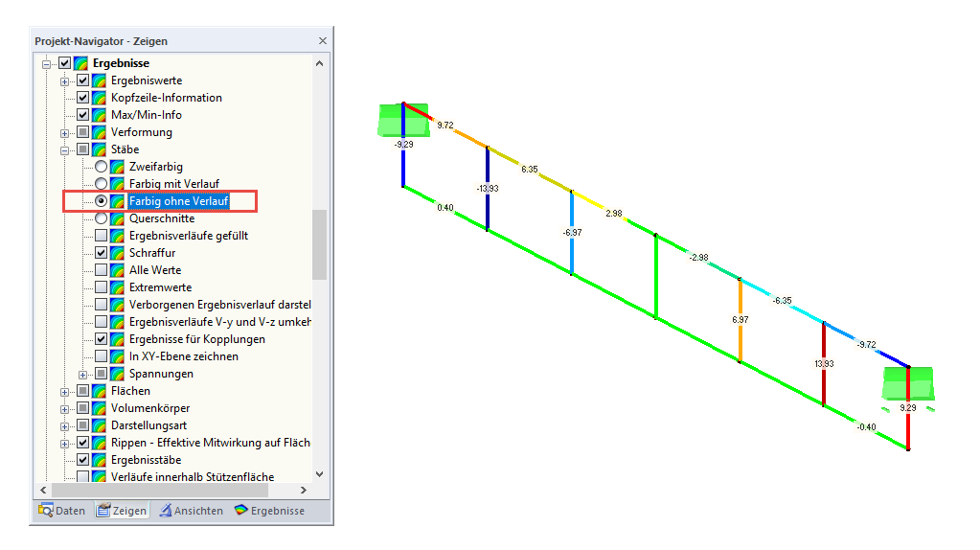Open the Ansichten tab
Viewport: 980px width, 550px height.
click(x=191, y=511)
